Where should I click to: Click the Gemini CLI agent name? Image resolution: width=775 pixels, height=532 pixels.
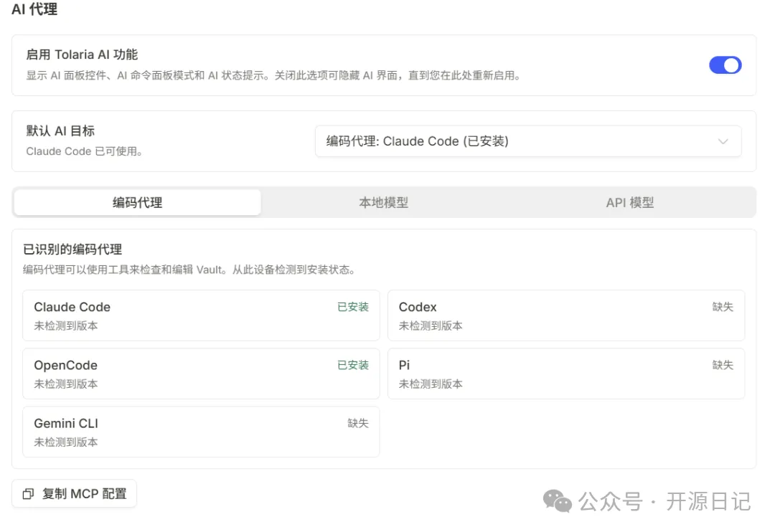click(x=66, y=423)
